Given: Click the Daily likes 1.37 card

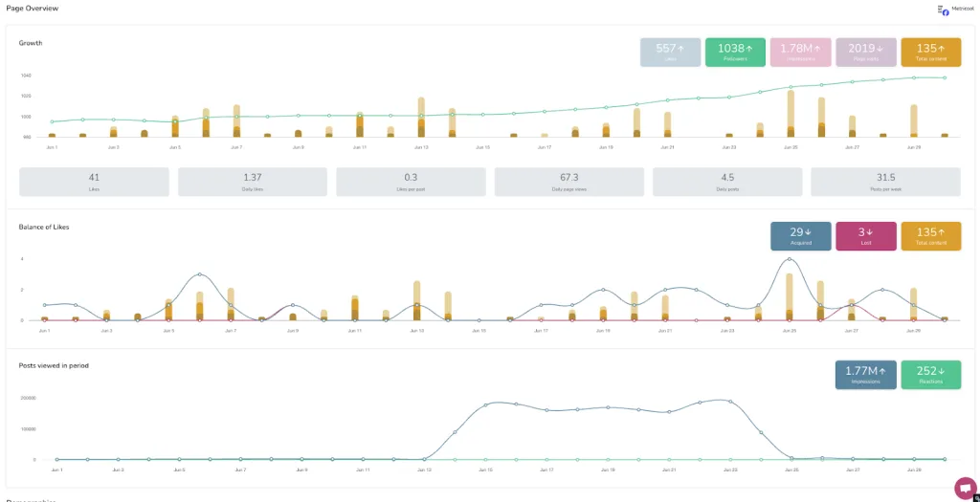Looking at the screenshot, I should point(252,182).
